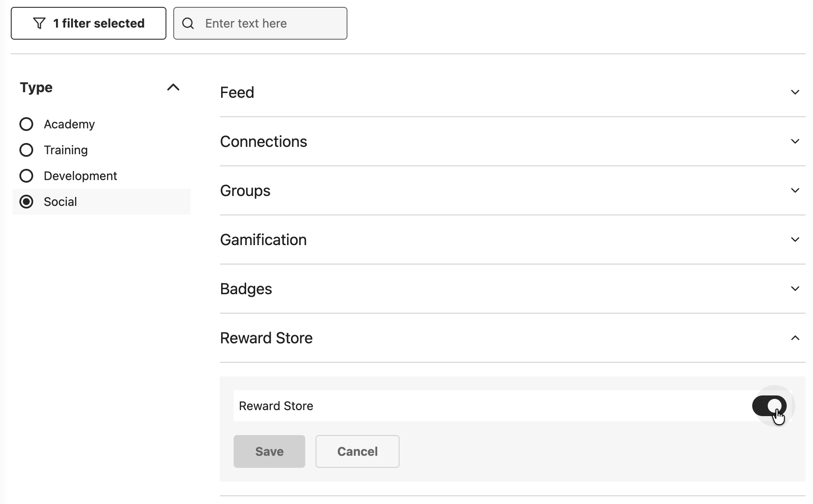813x504 pixels.
Task: Click the Type filter heading text
Action: pyautogui.click(x=36, y=87)
